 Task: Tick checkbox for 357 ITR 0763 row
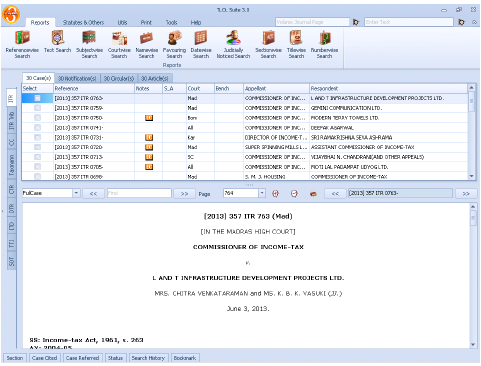pyautogui.click(x=37, y=98)
